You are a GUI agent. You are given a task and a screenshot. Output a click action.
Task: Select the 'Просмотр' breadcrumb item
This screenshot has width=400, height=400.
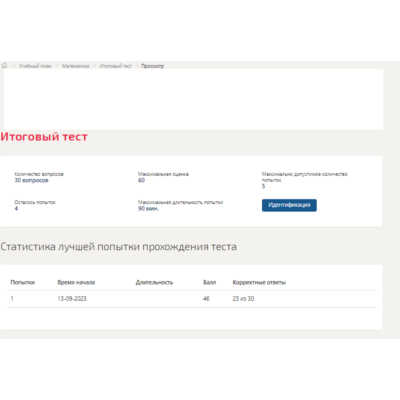pyautogui.click(x=152, y=66)
